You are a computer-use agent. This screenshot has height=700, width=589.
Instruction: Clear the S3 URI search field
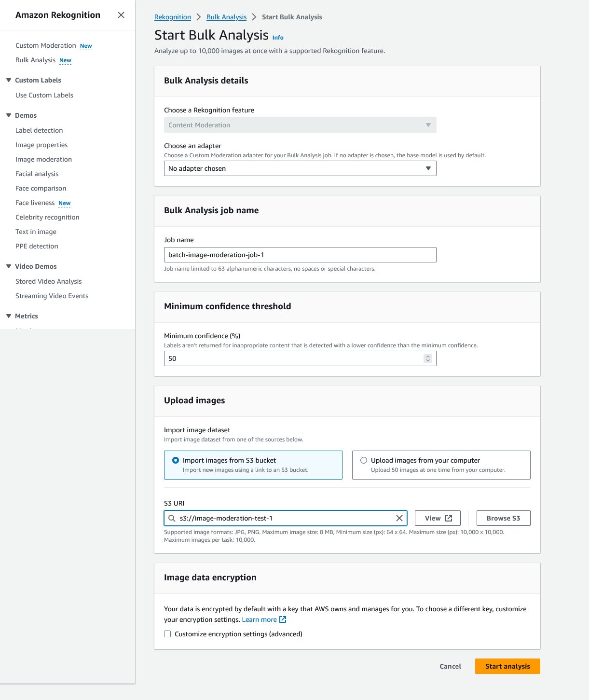click(399, 518)
